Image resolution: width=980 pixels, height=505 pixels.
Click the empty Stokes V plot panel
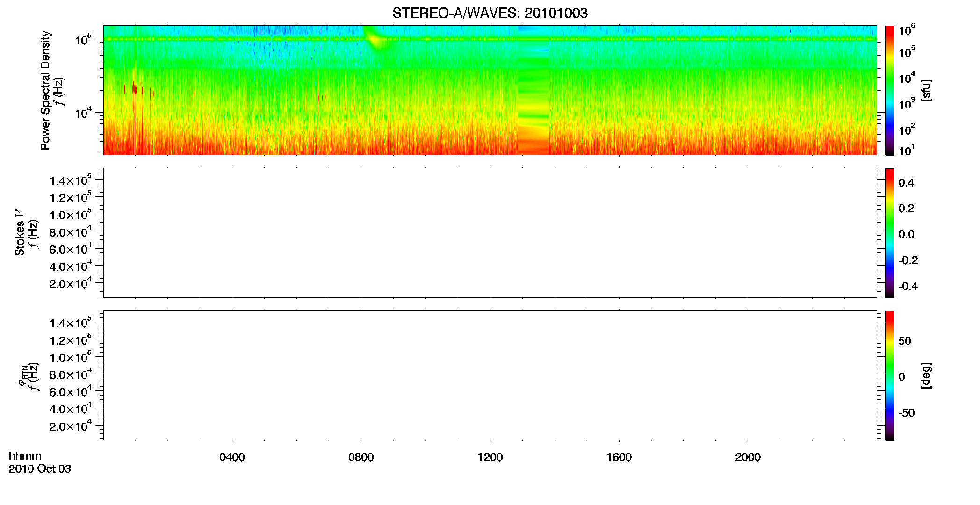click(490, 233)
